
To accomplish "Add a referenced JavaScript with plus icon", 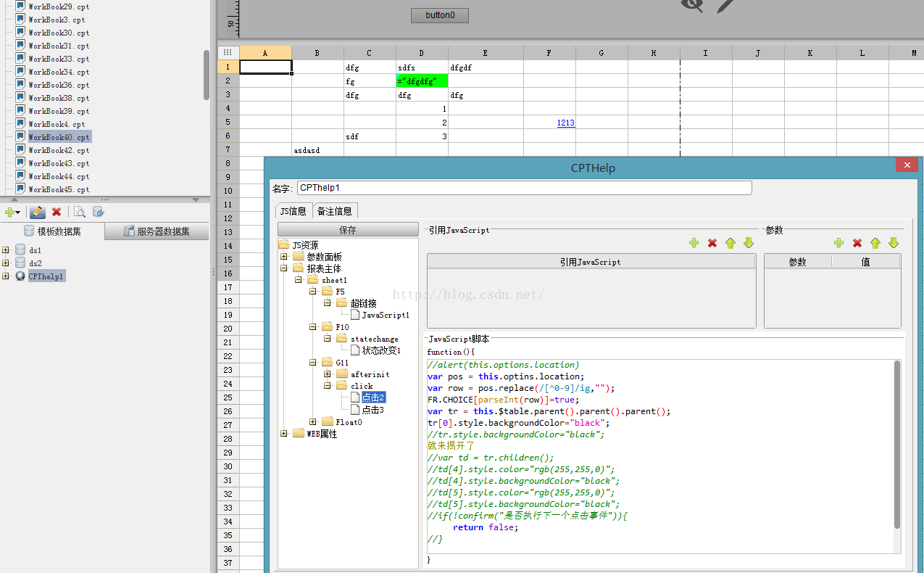I will click(x=694, y=243).
